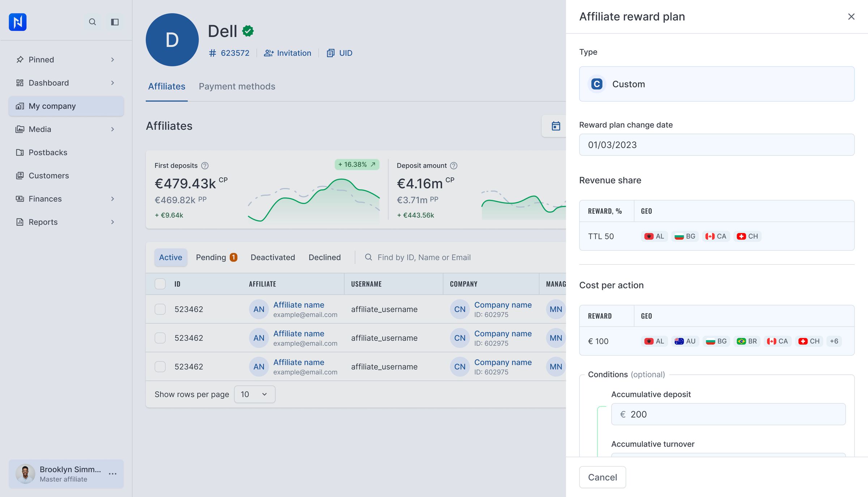Collapse sidebar with the panel toggle icon

click(x=115, y=22)
